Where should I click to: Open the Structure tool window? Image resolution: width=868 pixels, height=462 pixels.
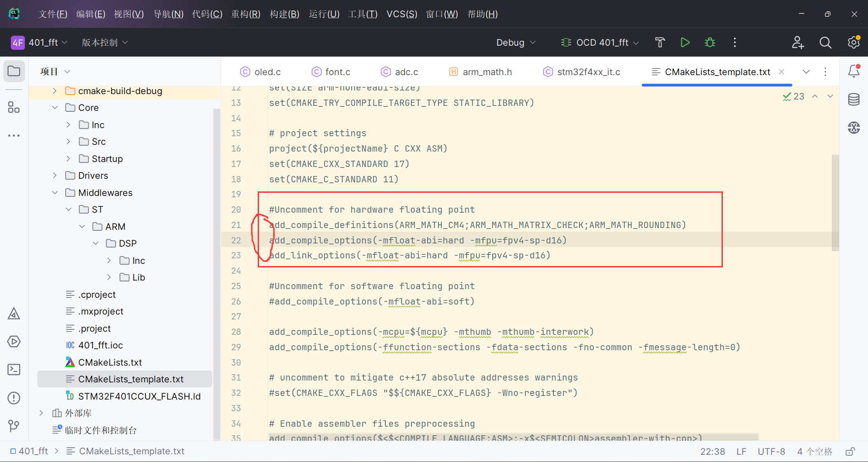[x=14, y=108]
